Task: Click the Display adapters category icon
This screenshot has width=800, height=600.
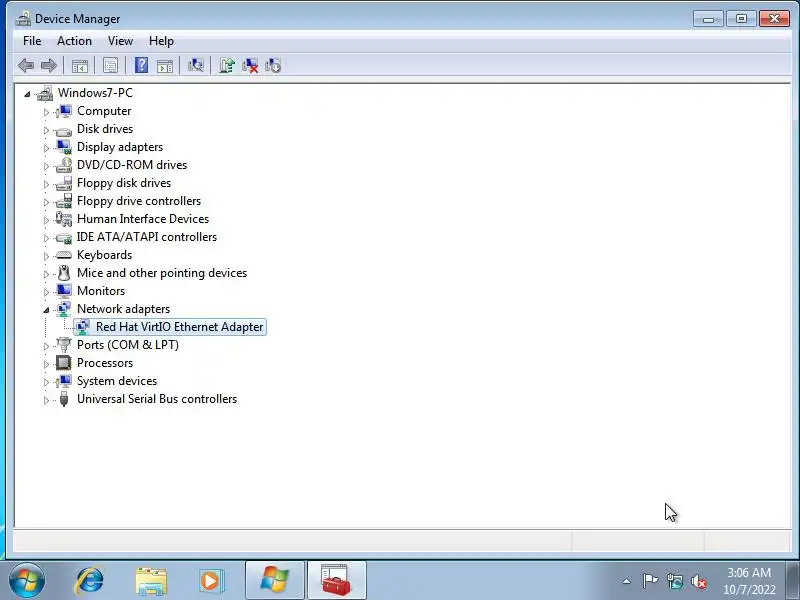Action: click(64, 147)
